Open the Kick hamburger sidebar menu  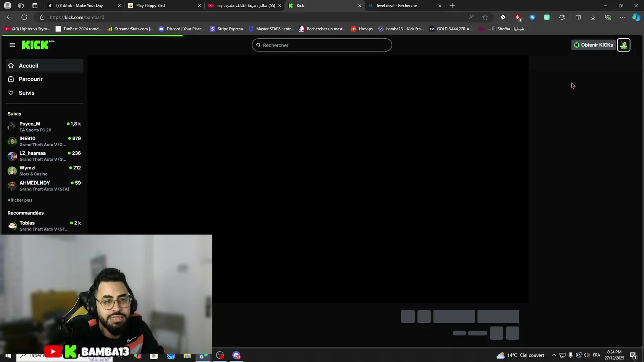[12, 45]
